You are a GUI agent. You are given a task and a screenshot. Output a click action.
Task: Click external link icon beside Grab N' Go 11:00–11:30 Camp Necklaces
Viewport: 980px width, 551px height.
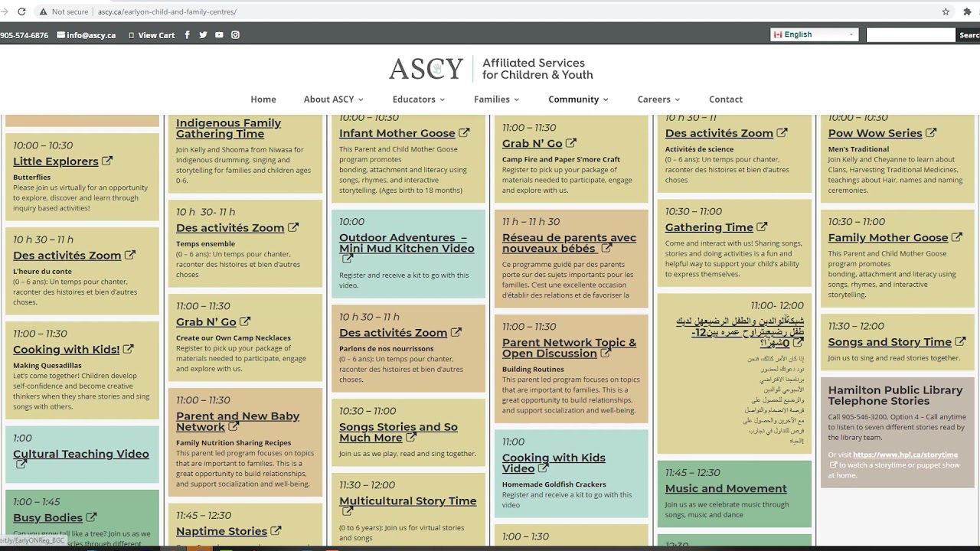[245, 321]
